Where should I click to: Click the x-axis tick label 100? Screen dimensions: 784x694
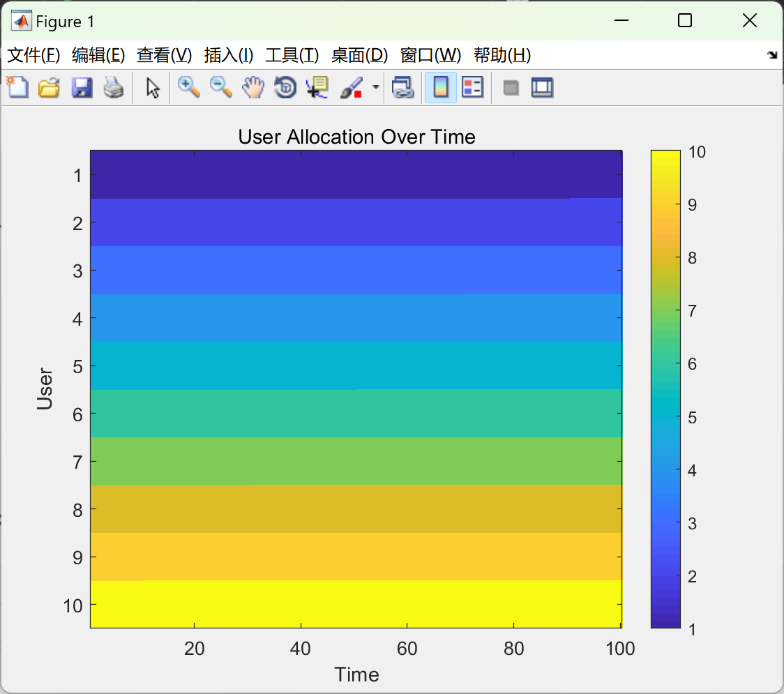pyautogui.click(x=620, y=649)
